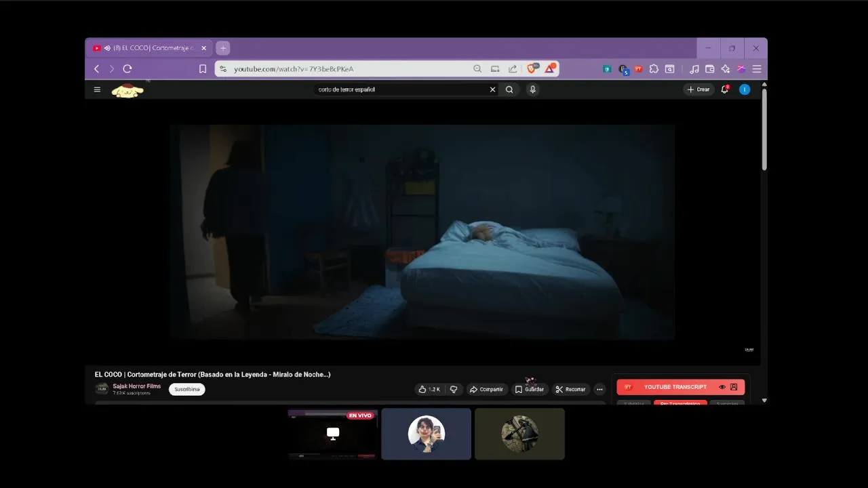Open the red YT transcript extension icon
Screen dimensions: 868x488
click(638, 69)
